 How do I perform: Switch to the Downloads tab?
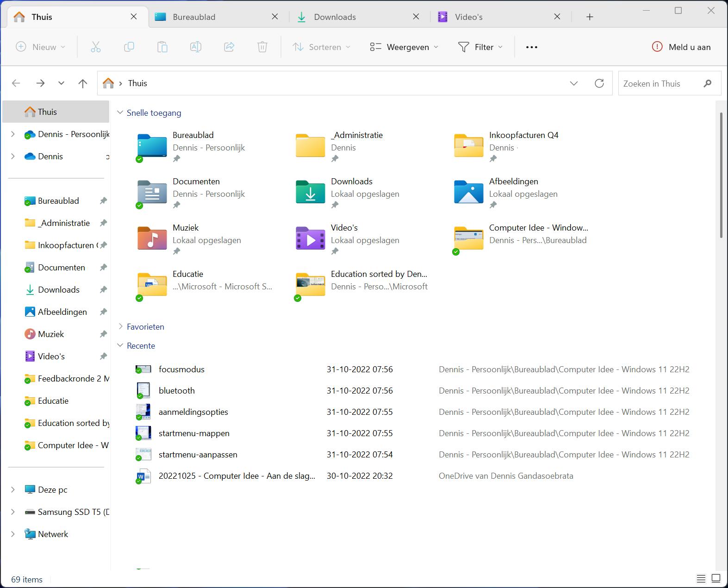click(x=359, y=17)
